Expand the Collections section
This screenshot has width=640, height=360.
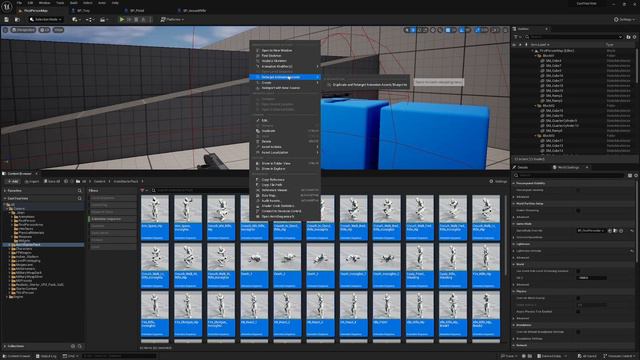(x=5, y=346)
